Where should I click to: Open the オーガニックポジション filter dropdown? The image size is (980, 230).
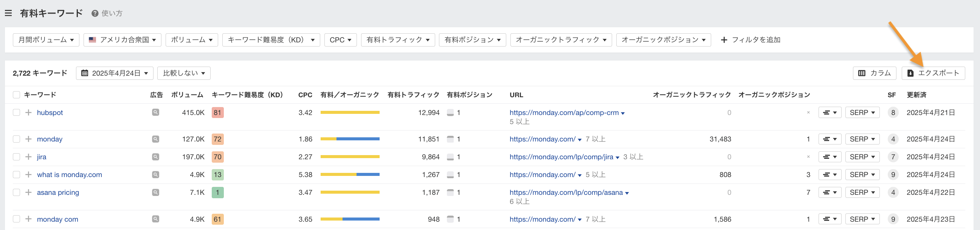[664, 40]
